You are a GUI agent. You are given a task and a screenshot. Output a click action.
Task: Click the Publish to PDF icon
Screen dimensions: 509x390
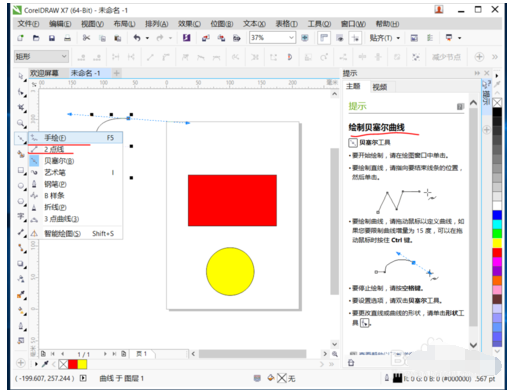[x=237, y=38]
